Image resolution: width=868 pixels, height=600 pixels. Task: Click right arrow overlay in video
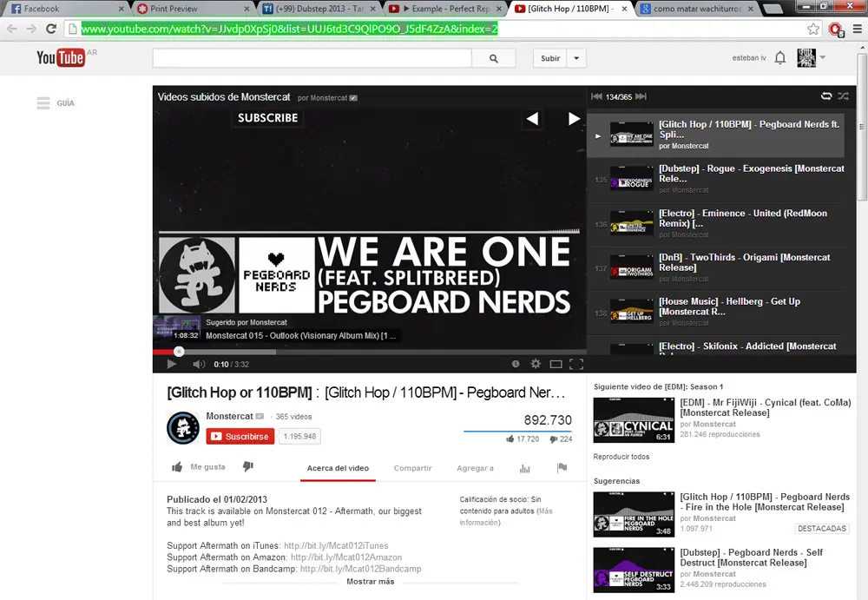pyautogui.click(x=574, y=119)
